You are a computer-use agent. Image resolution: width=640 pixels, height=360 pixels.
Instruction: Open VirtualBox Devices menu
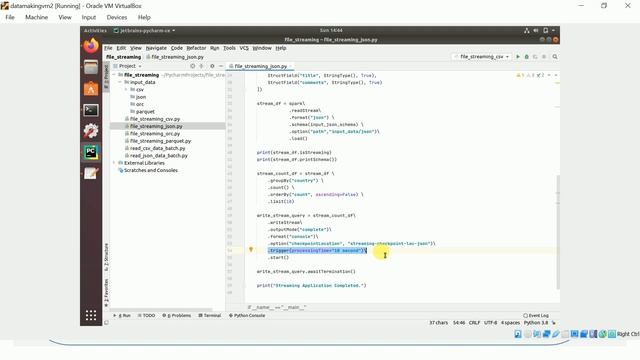coord(117,17)
